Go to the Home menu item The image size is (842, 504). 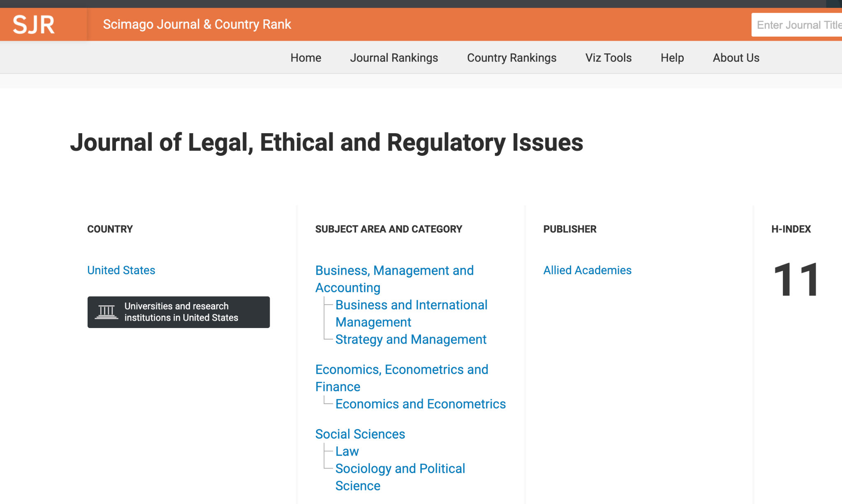point(306,58)
